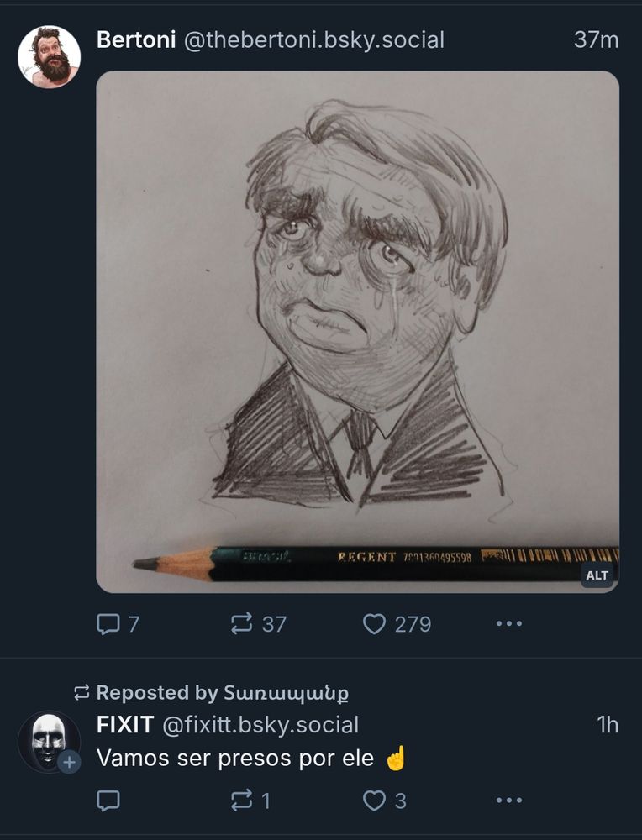Screen dimensions: 642x840
Task: Open more options on FIXIT's post
Action: click(508, 801)
